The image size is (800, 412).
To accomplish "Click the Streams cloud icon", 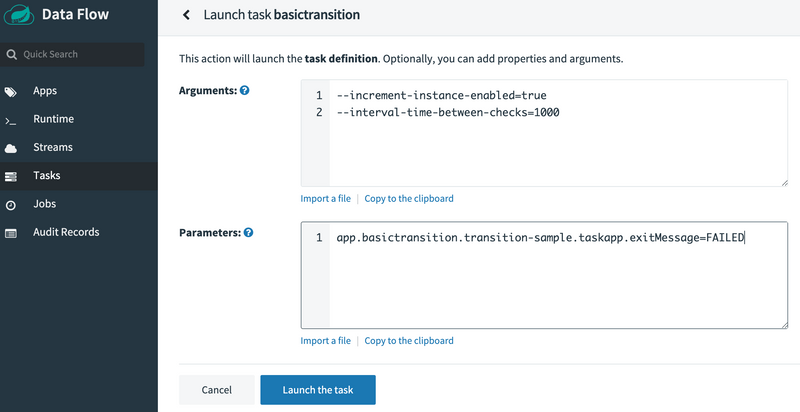I will [11, 148].
